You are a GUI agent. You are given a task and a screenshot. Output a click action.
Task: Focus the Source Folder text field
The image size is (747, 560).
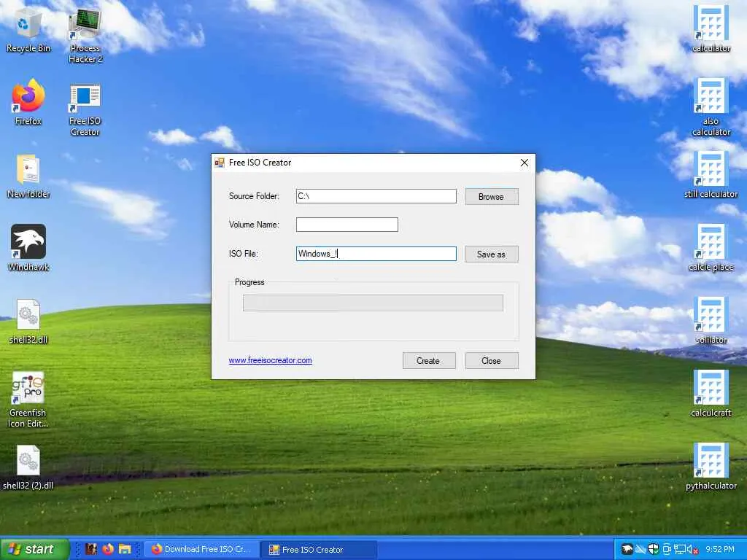376,196
